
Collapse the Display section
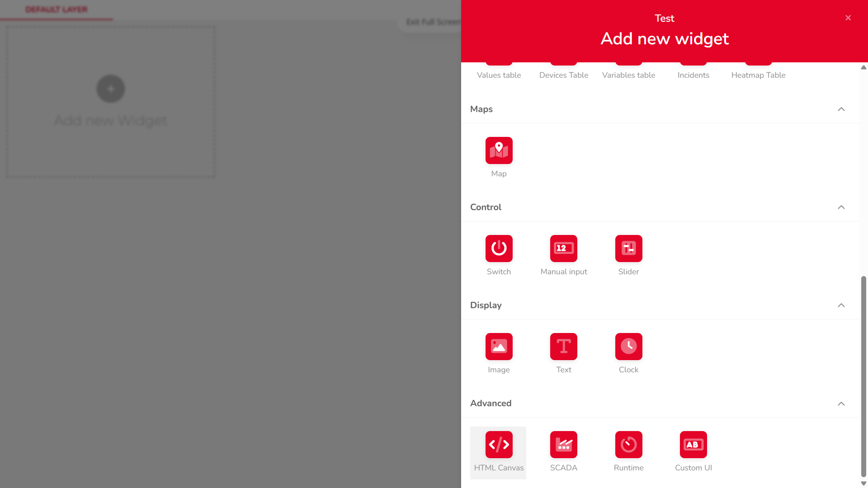tap(841, 305)
